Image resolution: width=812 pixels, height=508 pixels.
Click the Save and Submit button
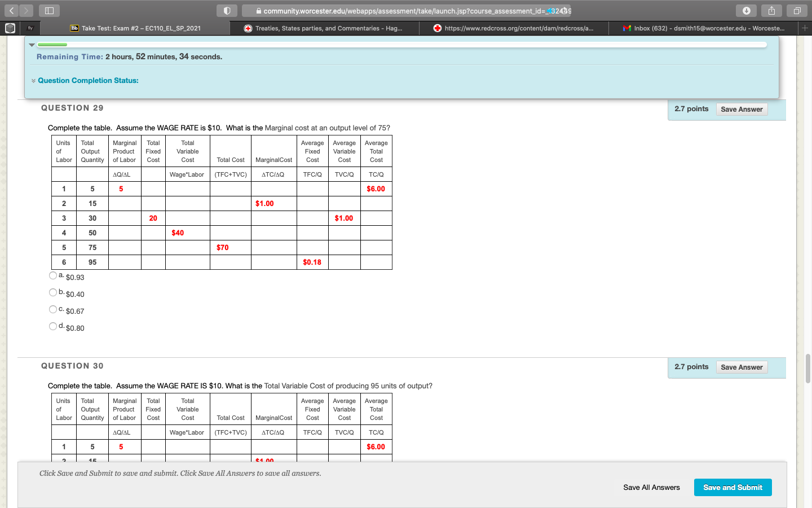coord(732,488)
